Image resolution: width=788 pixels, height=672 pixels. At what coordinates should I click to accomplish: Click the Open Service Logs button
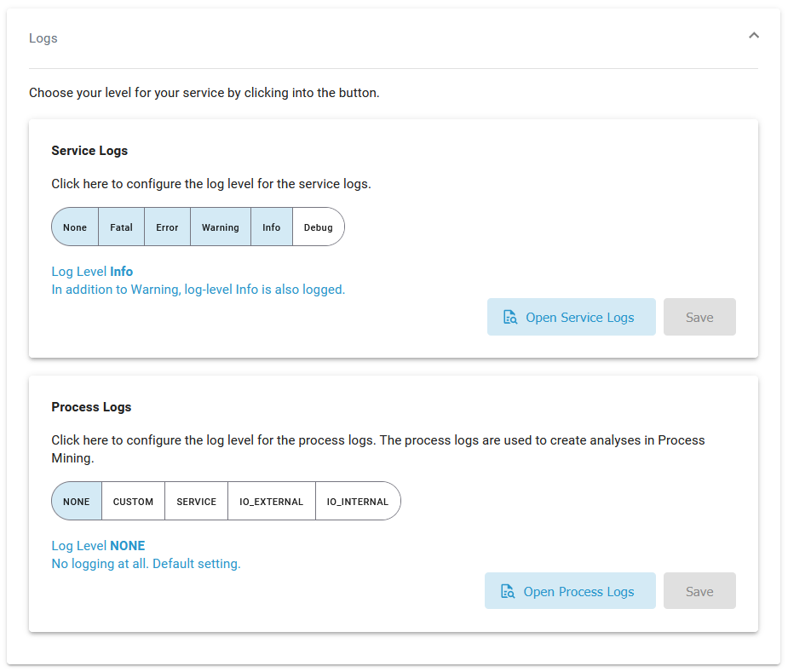pos(571,317)
